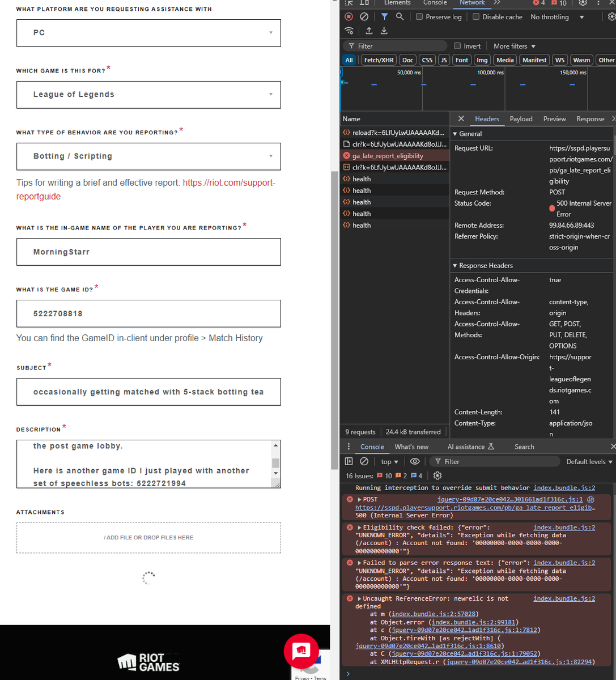Select the ga_late_report_eligibility request
Viewport: 616px width, 680px height.
point(396,156)
